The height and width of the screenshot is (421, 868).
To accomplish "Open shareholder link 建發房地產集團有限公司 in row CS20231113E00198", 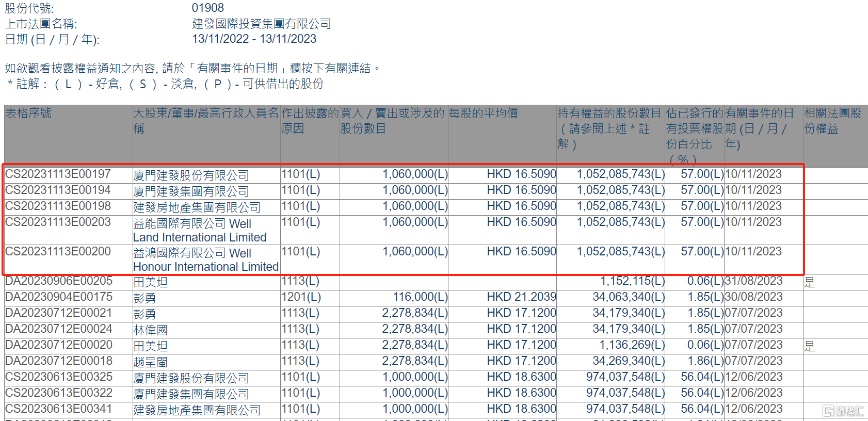I will (x=197, y=207).
